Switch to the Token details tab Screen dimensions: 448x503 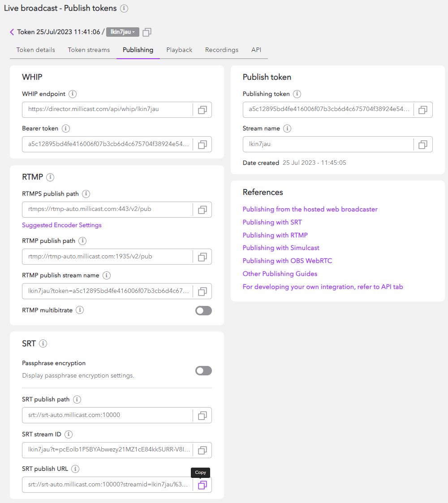pyautogui.click(x=36, y=50)
